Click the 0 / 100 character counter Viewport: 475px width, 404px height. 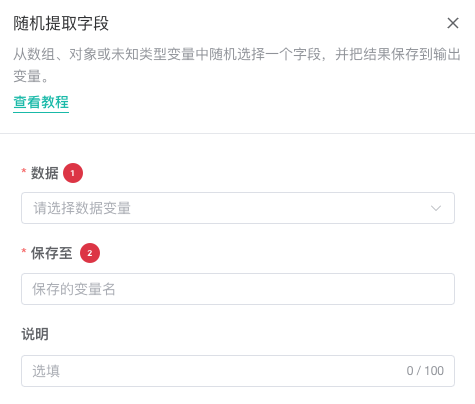click(x=425, y=371)
